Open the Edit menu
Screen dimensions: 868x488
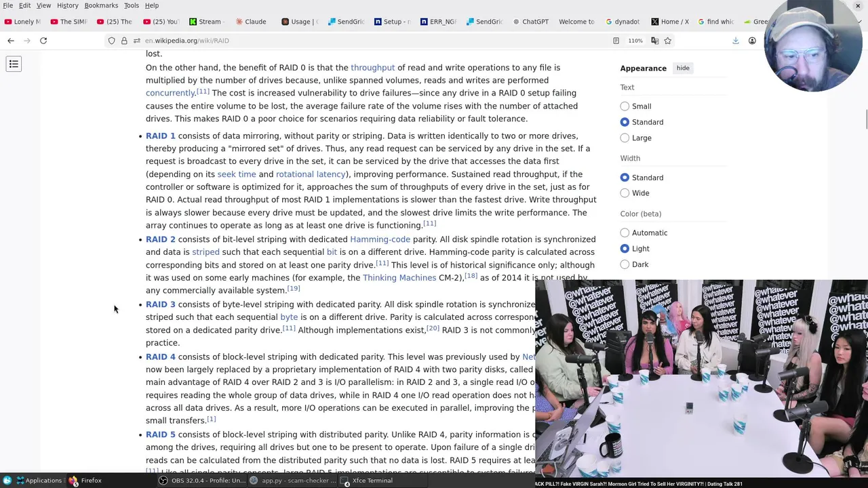click(x=24, y=5)
